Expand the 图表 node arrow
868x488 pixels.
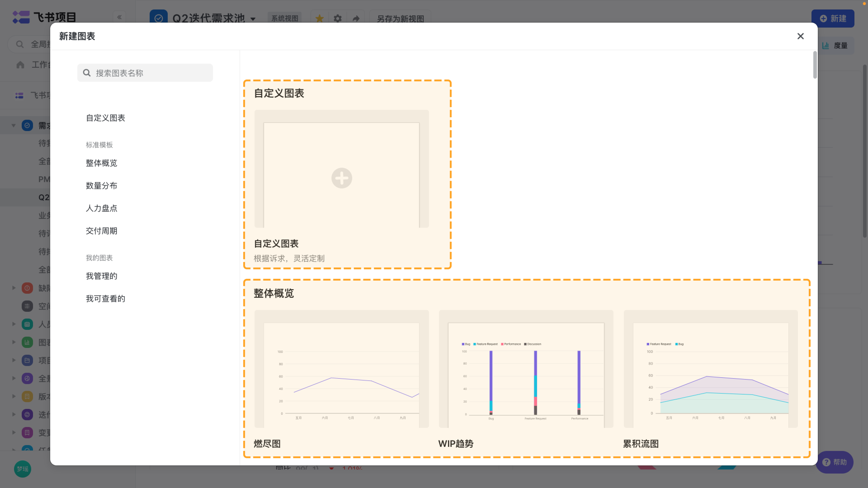pos(14,342)
